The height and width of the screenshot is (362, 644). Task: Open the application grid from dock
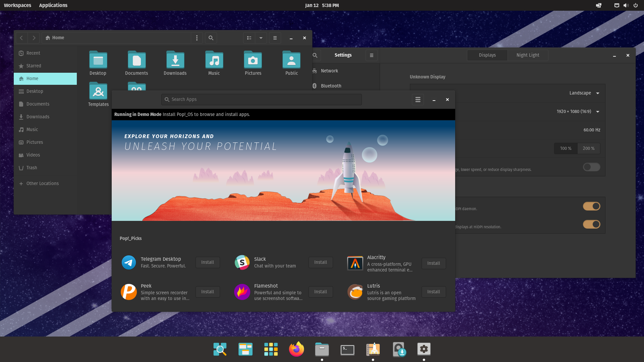pos(271,349)
